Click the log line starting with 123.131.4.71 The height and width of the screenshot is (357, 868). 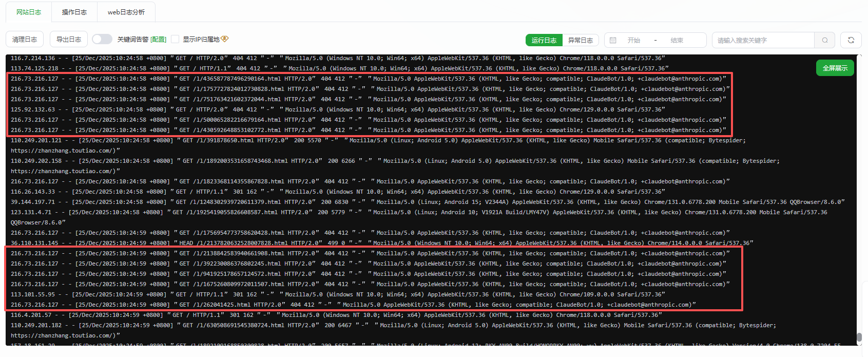[x=419, y=217]
